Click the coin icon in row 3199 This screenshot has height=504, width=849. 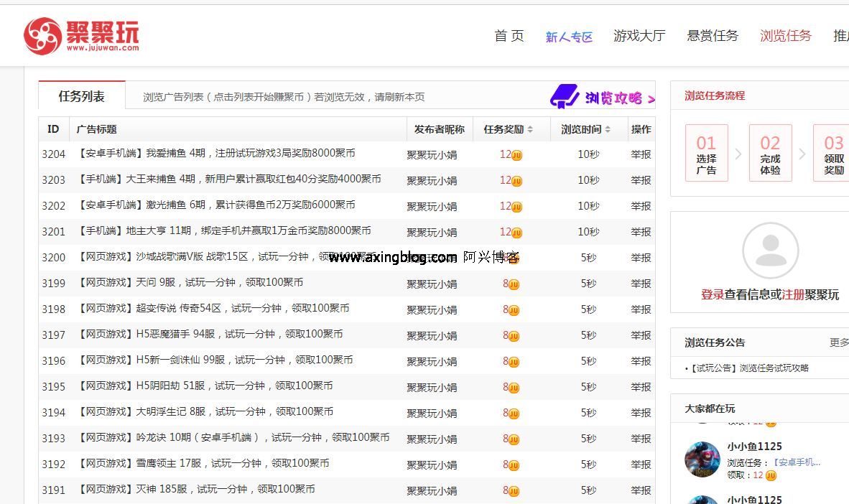click(514, 284)
